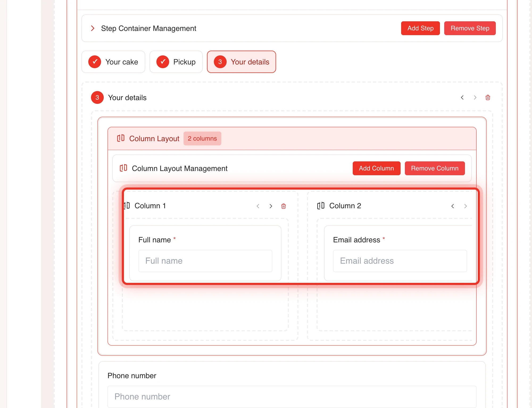
Task: Click the Column 1 heading text
Action: coord(150,206)
